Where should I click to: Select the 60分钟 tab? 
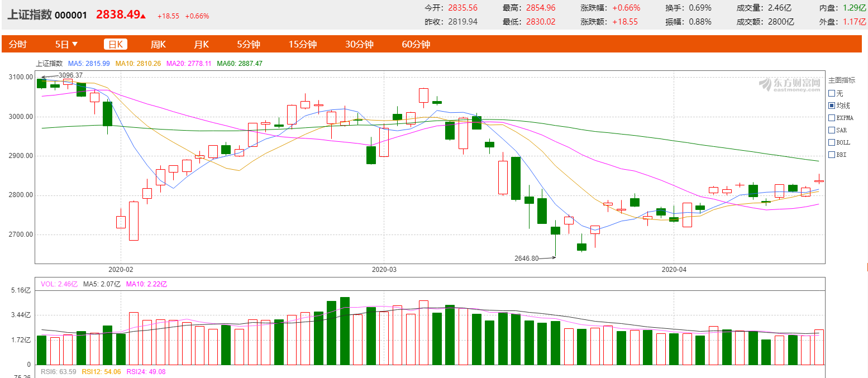[416, 45]
